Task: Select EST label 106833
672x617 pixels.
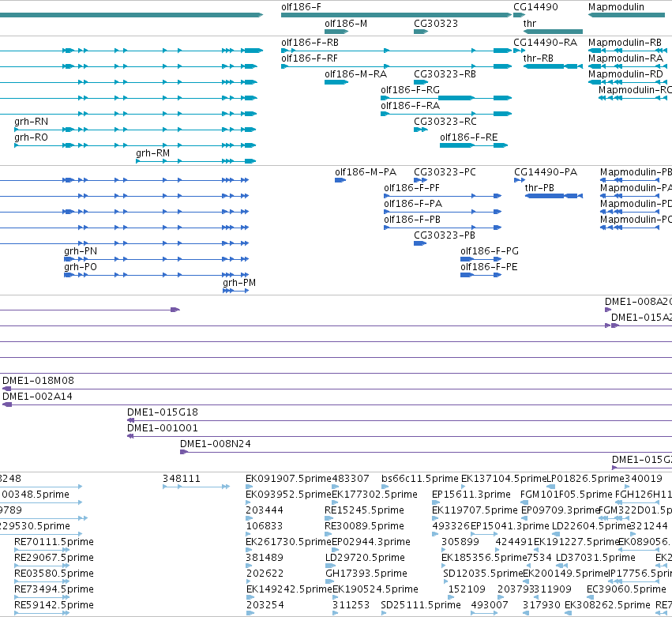Action: pyautogui.click(x=265, y=526)
